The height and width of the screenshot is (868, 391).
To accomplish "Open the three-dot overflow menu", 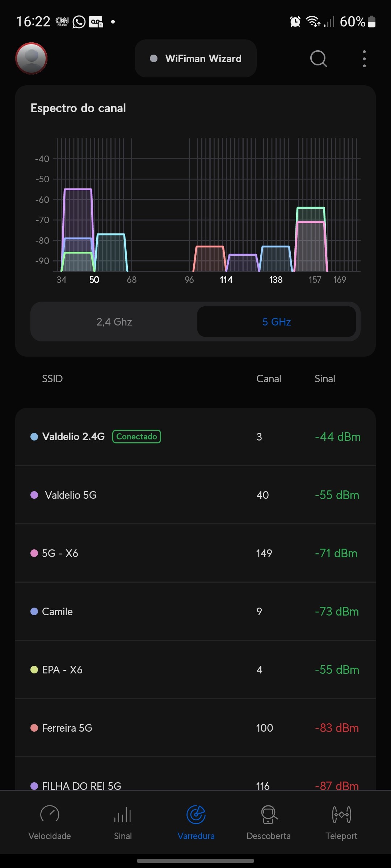I will [x=364, y=59].
